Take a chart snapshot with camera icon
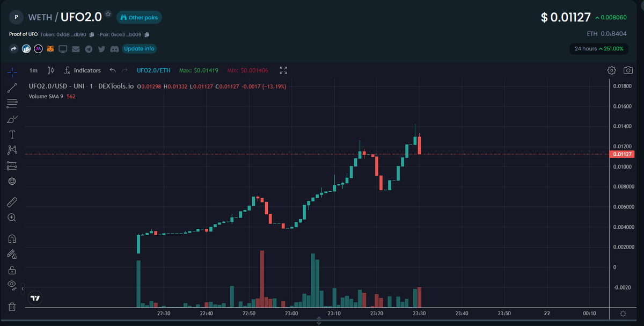 click(627, 70)
